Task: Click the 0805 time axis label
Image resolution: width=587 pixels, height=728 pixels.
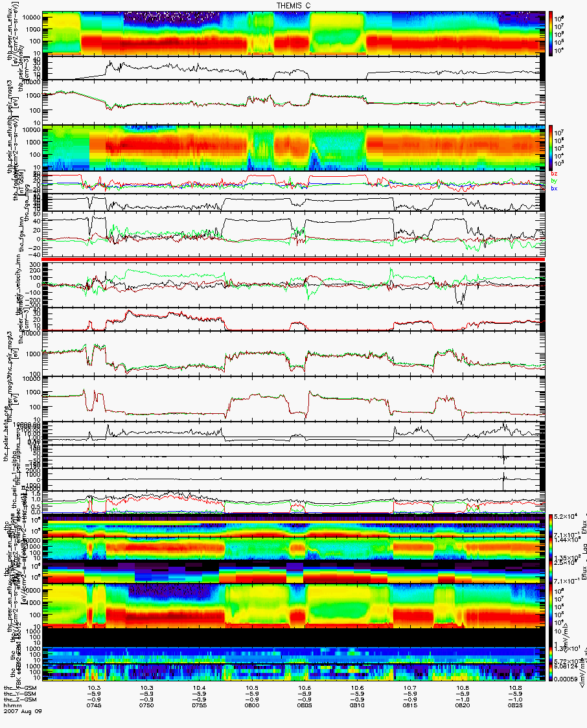Action: [x=305, y=705]
